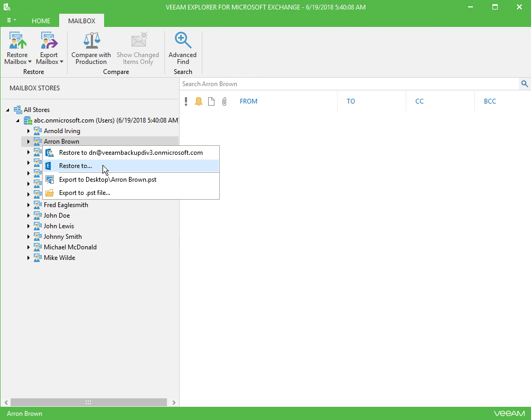
Task: Open Restore Mailbox dropdown arrow
Action: [30, 62]
